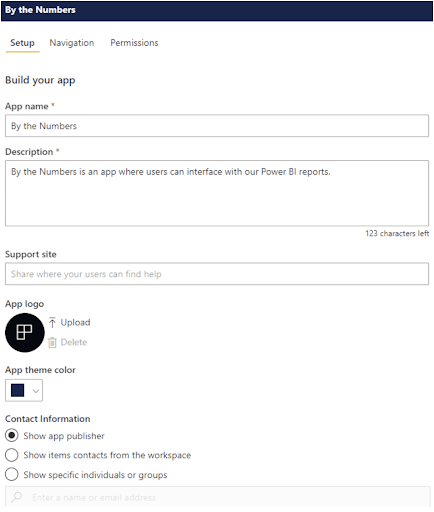Click the Upload logo link

tap(75, 322)
